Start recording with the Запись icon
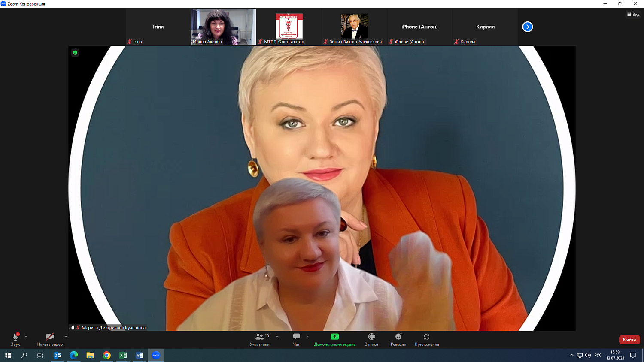644x362 pixels. click(x=371, y=337)
